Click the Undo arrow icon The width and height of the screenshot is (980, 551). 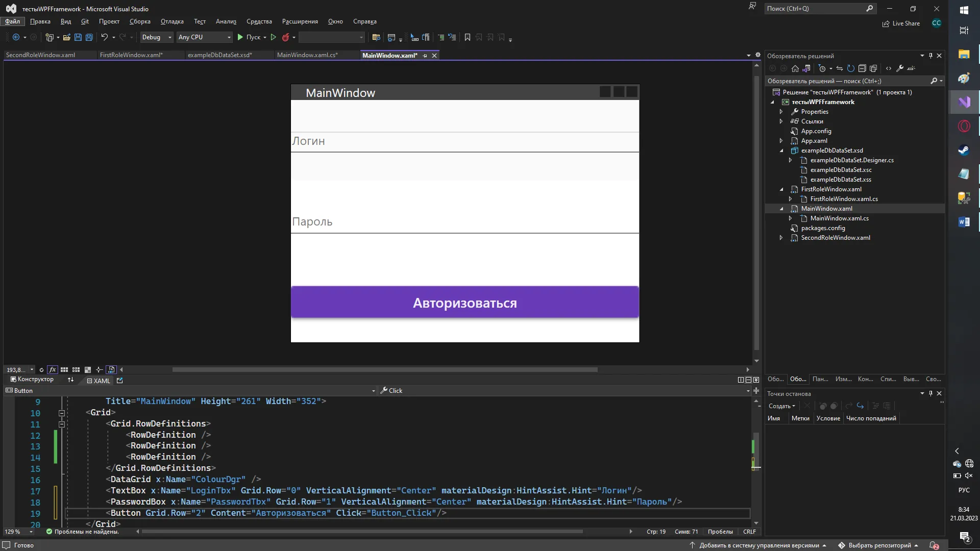104,37
